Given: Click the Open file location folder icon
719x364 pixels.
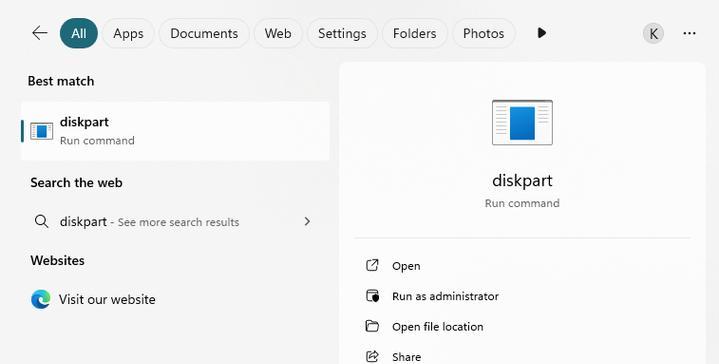Looking at the screenshot, I should [x=372, y=326].
